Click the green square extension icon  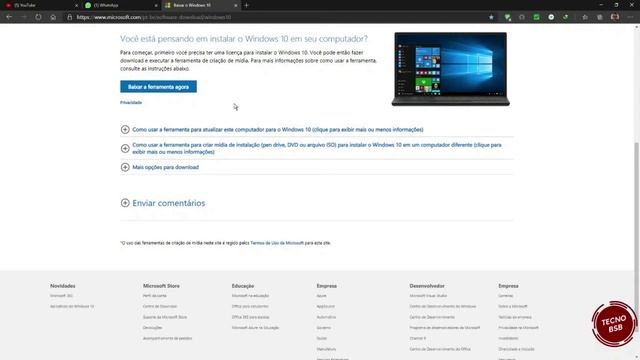536,17
